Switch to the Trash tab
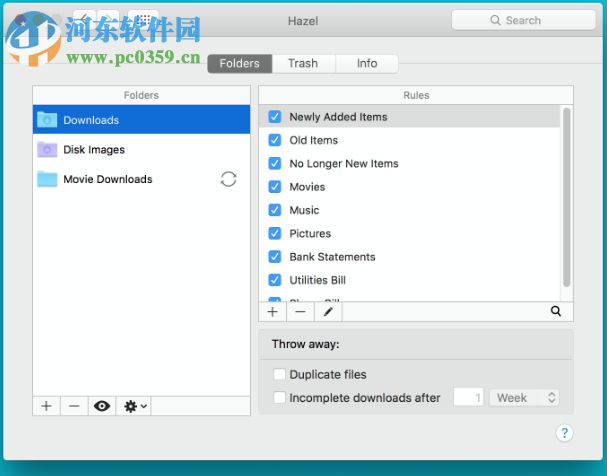This screenshot has height=476, width=607. pos(303,63)
